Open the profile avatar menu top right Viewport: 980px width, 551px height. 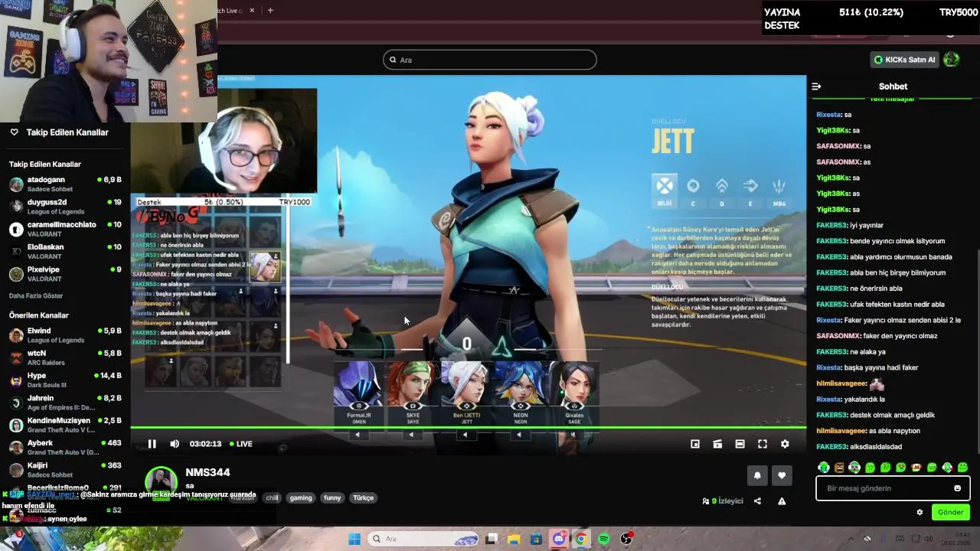pos(952,60)
